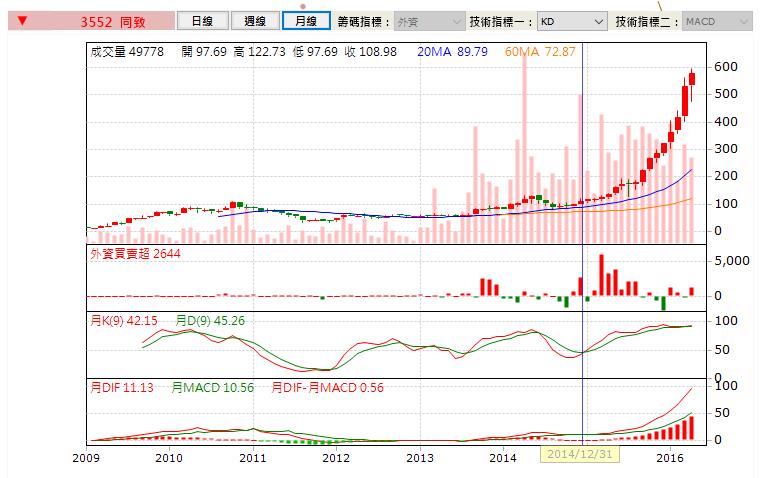Click the 20MA 89.79 legend label
Screen dimensions: 780x478
[450, 51]
